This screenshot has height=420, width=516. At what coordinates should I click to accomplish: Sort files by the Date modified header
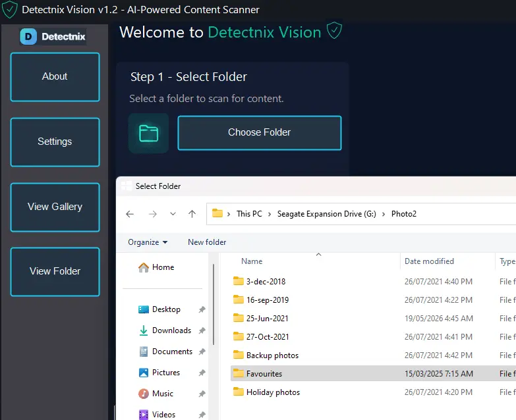[429, 261]
